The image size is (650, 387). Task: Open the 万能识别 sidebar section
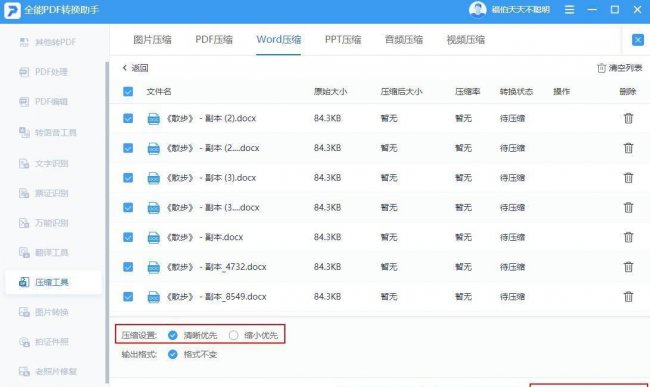pyautogui.click(x=44, y=223)
